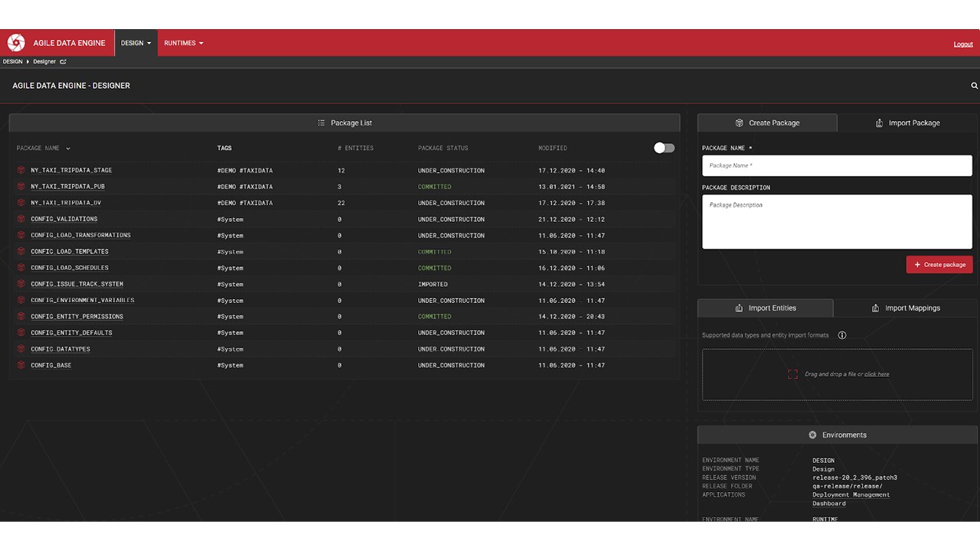Click inside the Package Name input field
This screenshot has width=980, height=551.
click(x=837, y=165)
